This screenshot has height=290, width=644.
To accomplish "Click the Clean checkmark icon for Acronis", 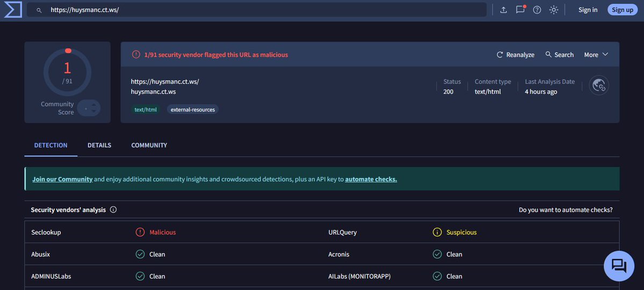I will pyautogui.click(x=437, y=254).
